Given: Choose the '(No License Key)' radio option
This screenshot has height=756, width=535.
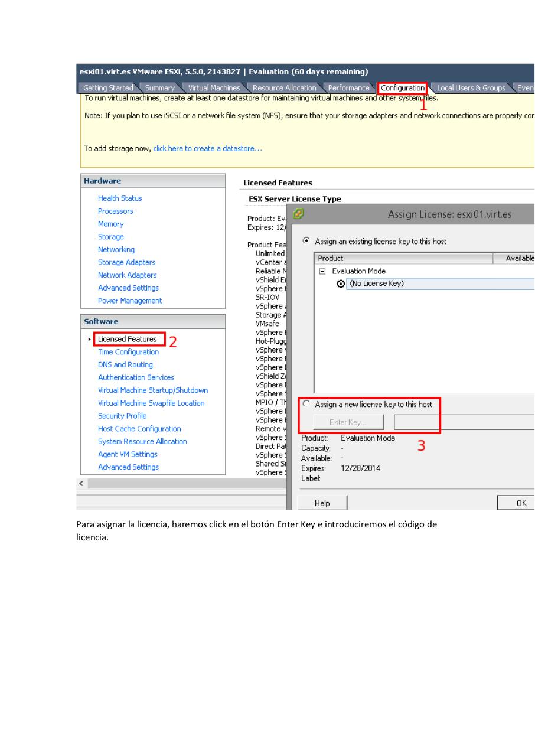Looking at the screenshot, I should (x=341, y=283).
